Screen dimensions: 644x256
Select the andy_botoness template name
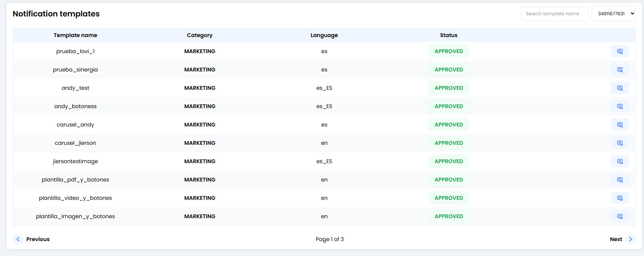[x=75, y=106]
